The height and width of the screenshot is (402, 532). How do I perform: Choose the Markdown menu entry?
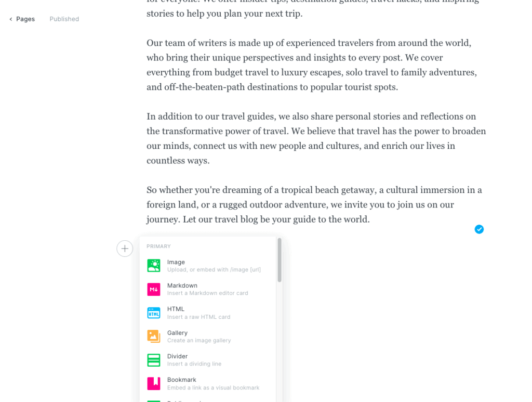182,286
